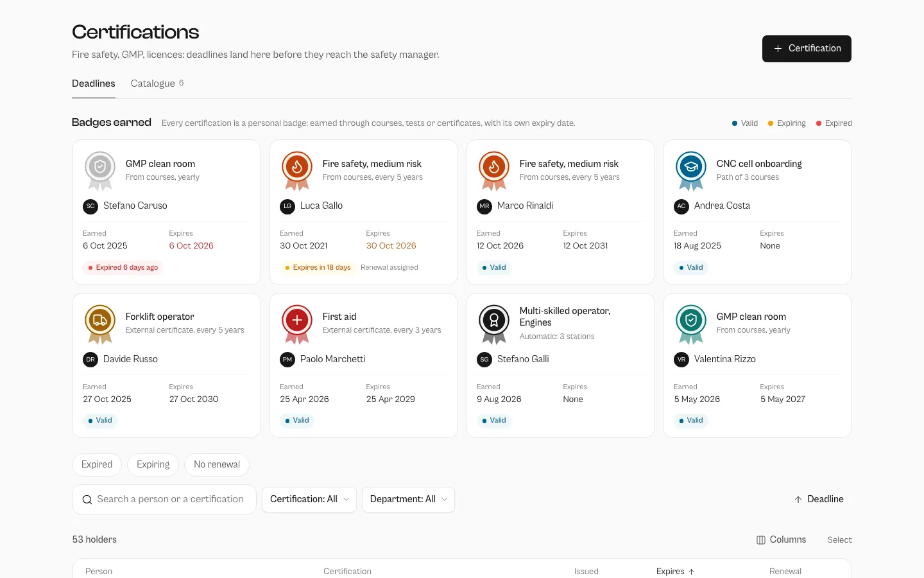924x578 pixels.
Task: Click the Person column header
Action: point(99,572)
